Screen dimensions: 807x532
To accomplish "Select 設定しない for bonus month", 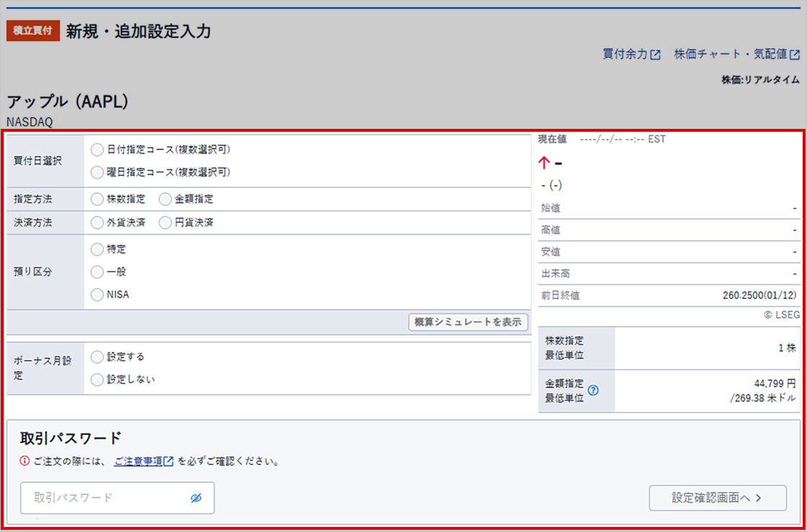I will tap(97, 379).
